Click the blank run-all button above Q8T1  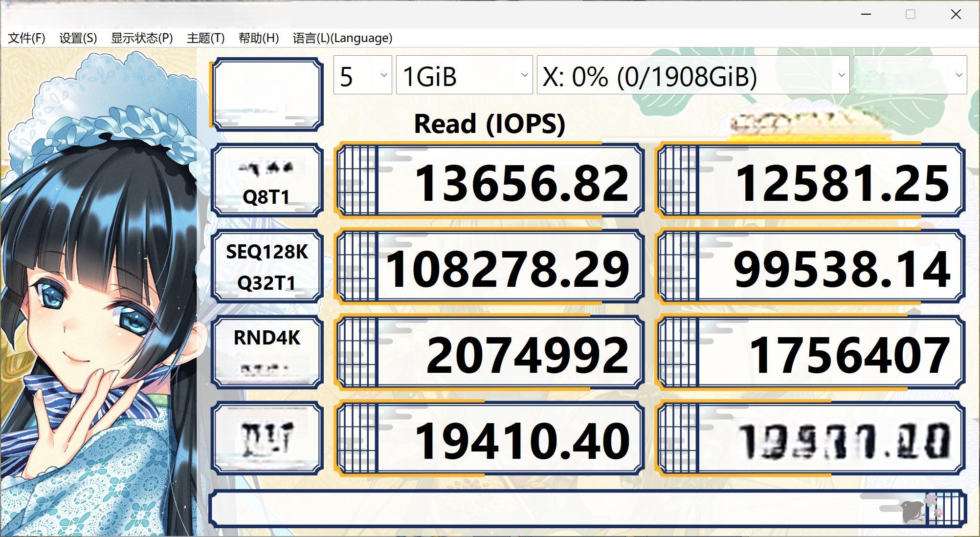point(267,94)
